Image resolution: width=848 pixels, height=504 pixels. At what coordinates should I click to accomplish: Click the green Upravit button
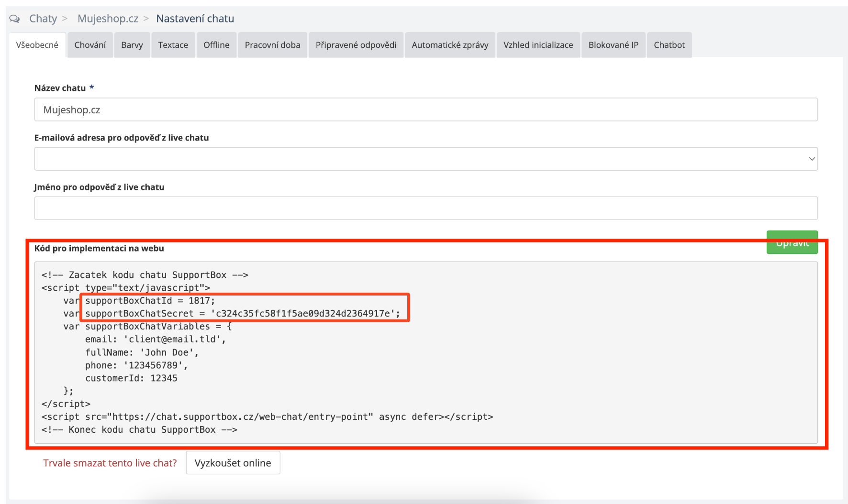[792, 242]
